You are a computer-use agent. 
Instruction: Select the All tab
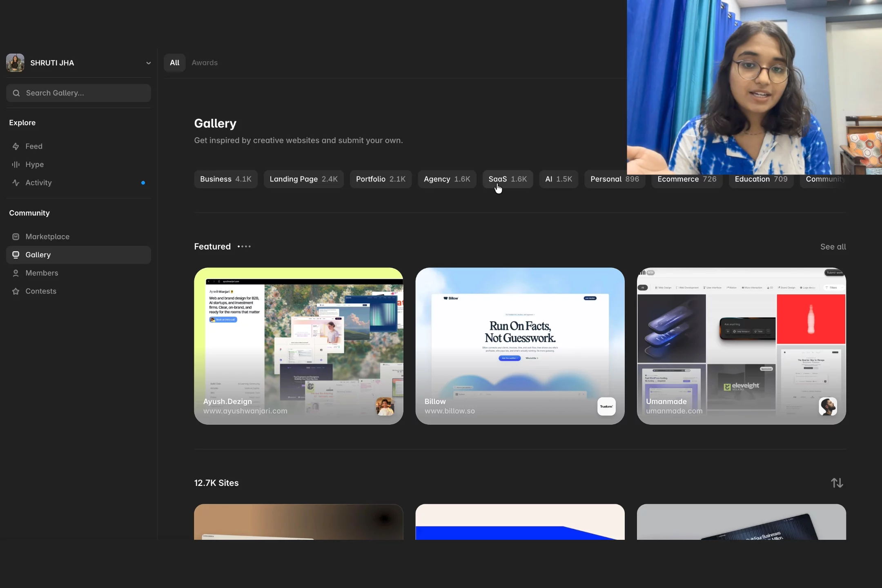click(174, 62)
